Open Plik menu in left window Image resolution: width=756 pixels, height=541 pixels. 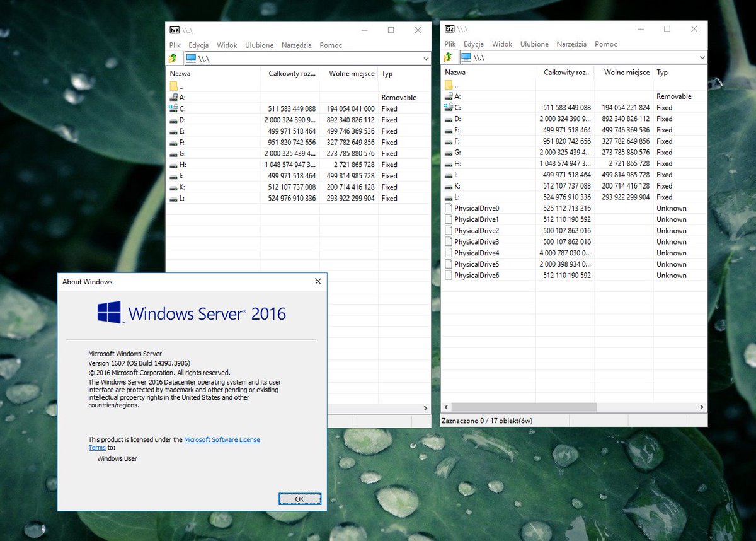coord(175,45)
